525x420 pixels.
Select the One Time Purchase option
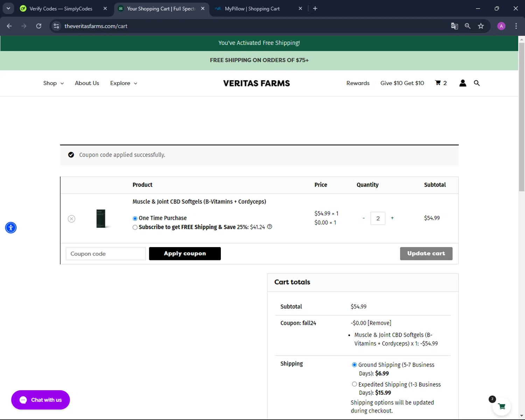pos(135,218)
